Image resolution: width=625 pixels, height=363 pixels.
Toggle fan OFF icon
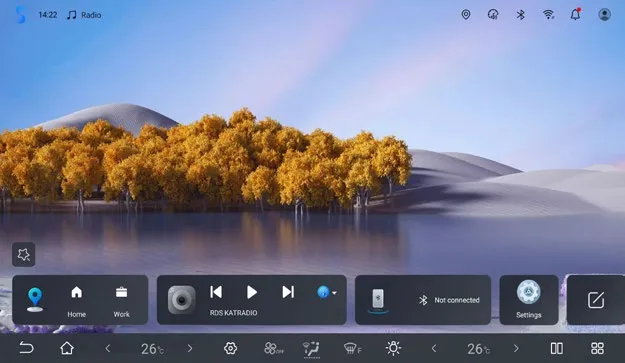click(273, 349)
